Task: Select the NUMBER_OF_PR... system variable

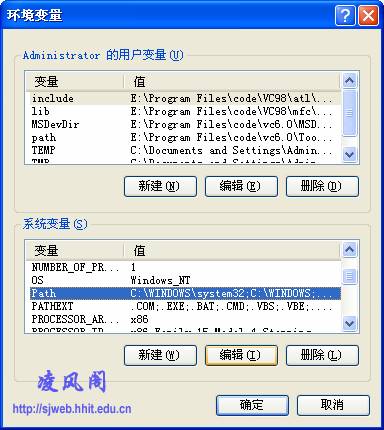Action: coord(186,267)
